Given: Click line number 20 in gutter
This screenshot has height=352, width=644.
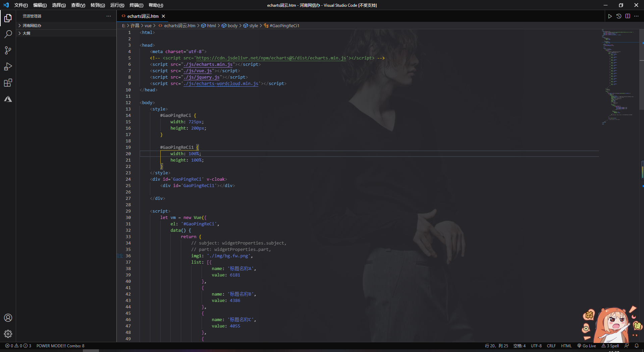Looking at the screenshot, I should click(x=128, y=154).
